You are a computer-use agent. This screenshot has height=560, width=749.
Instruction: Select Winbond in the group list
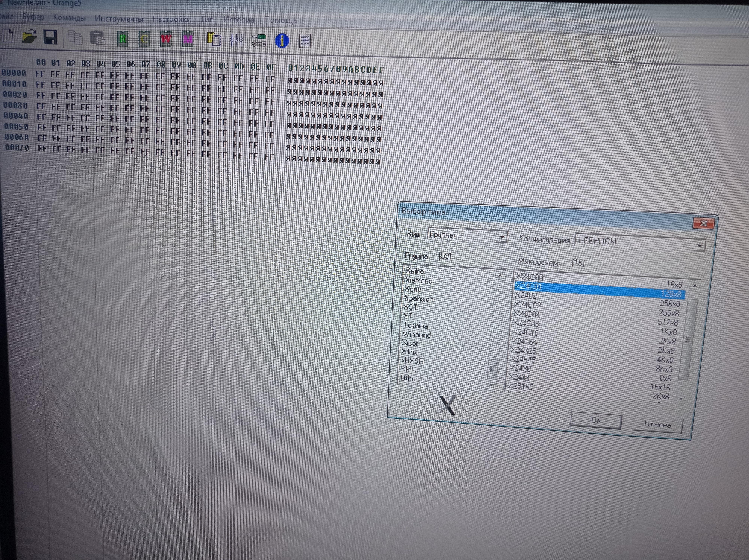coord(417,334)
